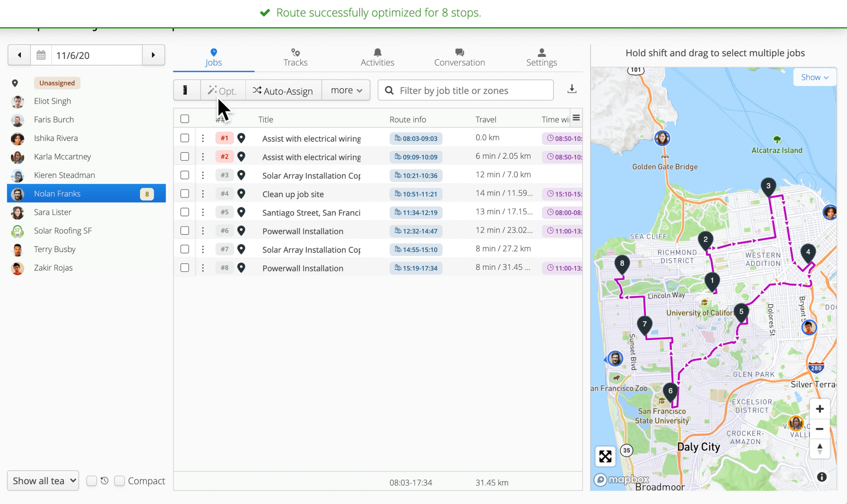Screen dimensions: 847x504
Task: Click the job title filter field
Action: 466,91
